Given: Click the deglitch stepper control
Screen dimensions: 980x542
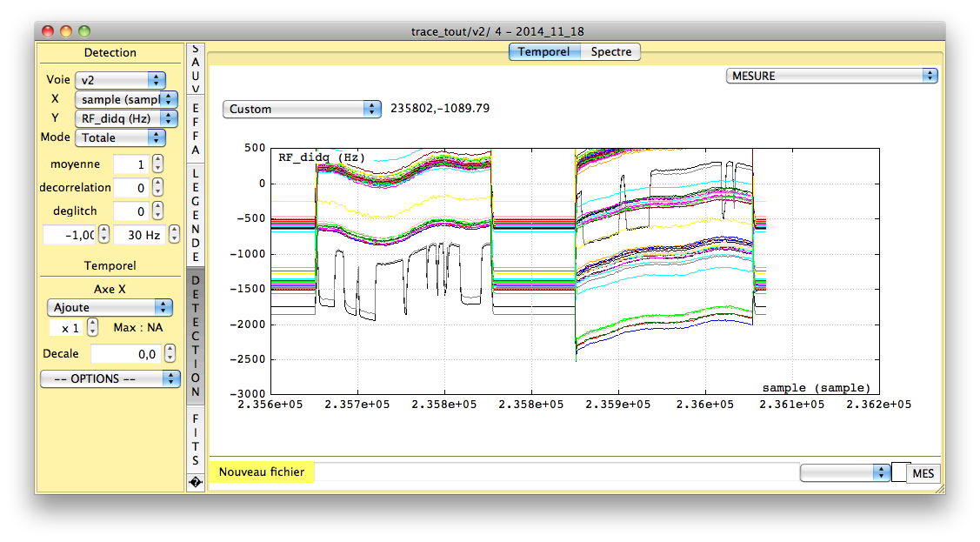Looking at the screenshot, I should (157, 211).
